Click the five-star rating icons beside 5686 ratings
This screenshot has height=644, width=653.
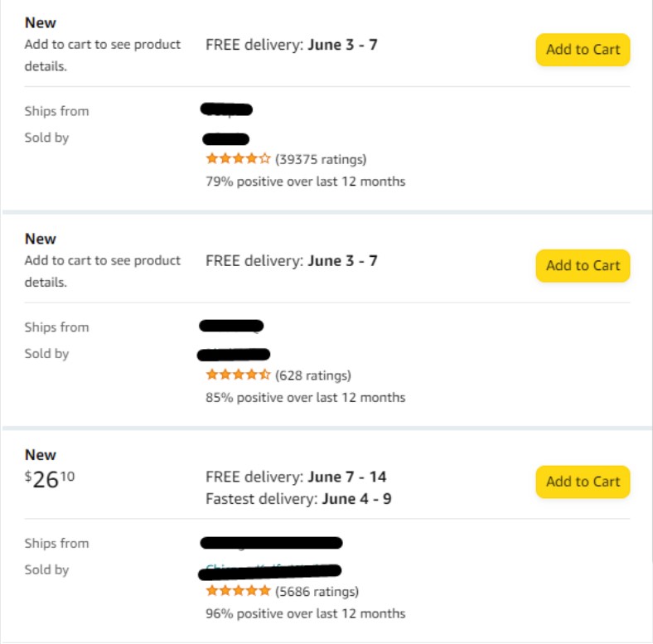[238, 591]
